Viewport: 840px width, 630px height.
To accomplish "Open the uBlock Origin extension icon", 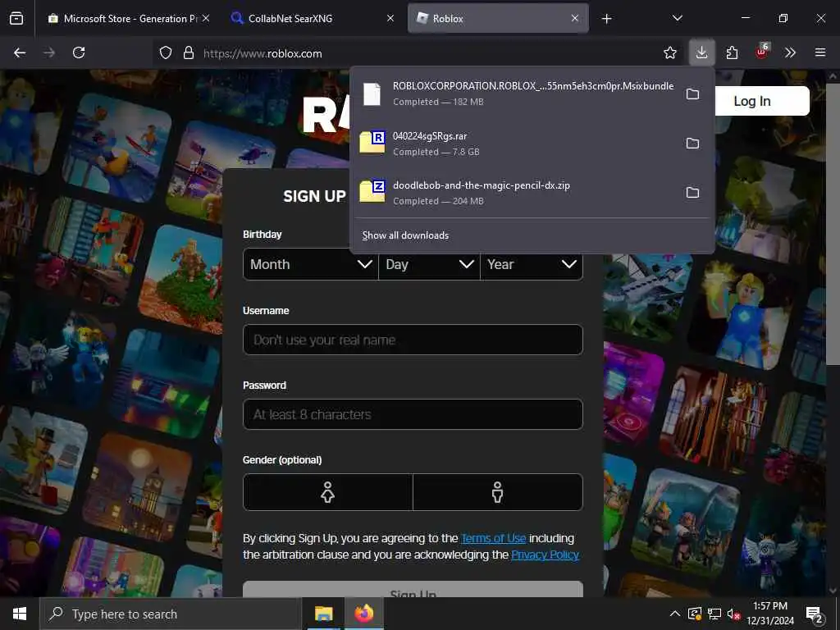I will coord(762,52).
